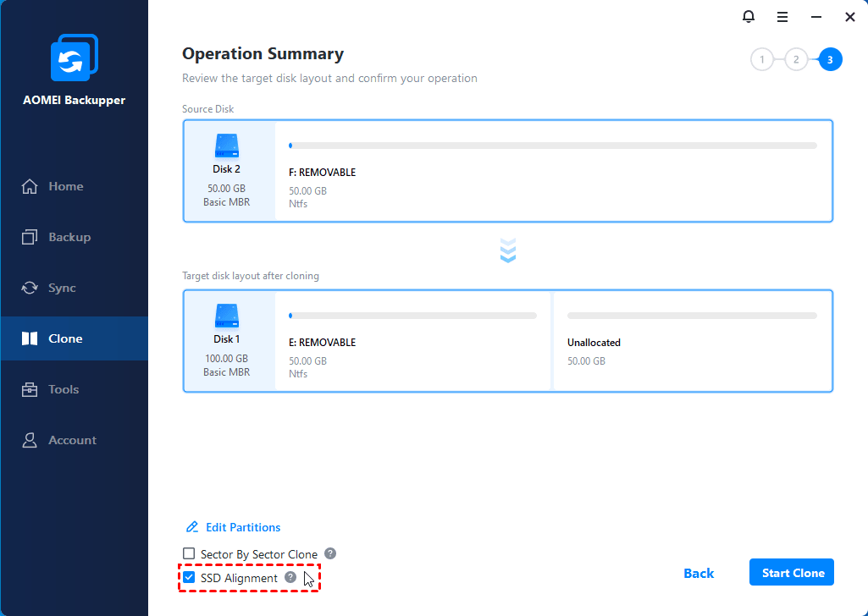Open the Edit Partitions link
Image resolution: width=868 pixels, height=616 pixels.
243,527
